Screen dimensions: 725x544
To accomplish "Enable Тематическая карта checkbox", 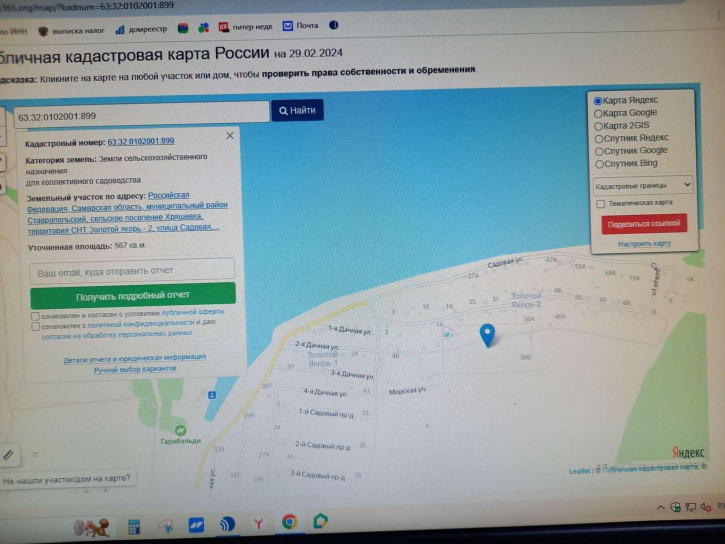I will [600, 204].
